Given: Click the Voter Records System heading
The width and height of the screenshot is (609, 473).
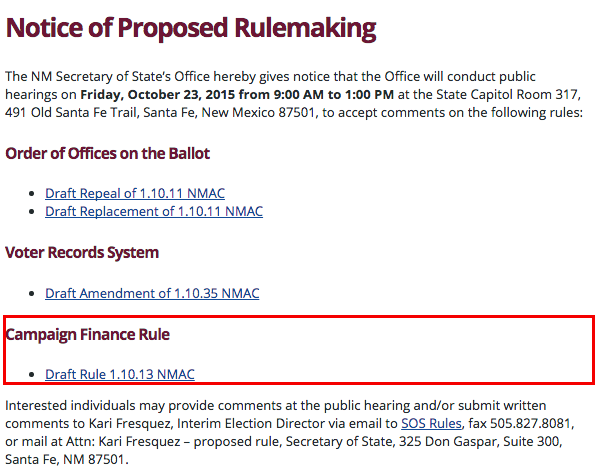Looking at the screenshot, I should pos(82,252).
